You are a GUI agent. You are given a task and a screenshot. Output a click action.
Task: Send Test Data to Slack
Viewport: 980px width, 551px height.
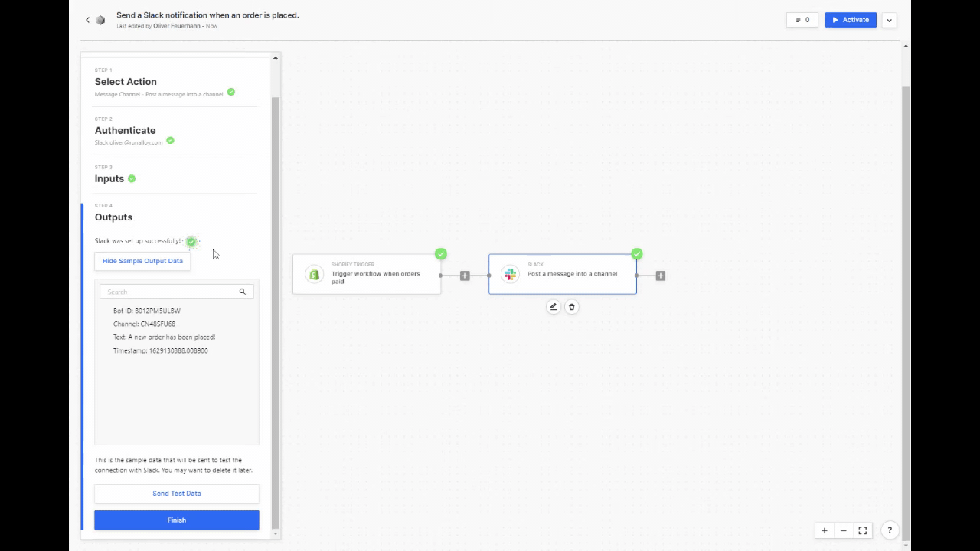pyautogui.click(x=177, y=494)
